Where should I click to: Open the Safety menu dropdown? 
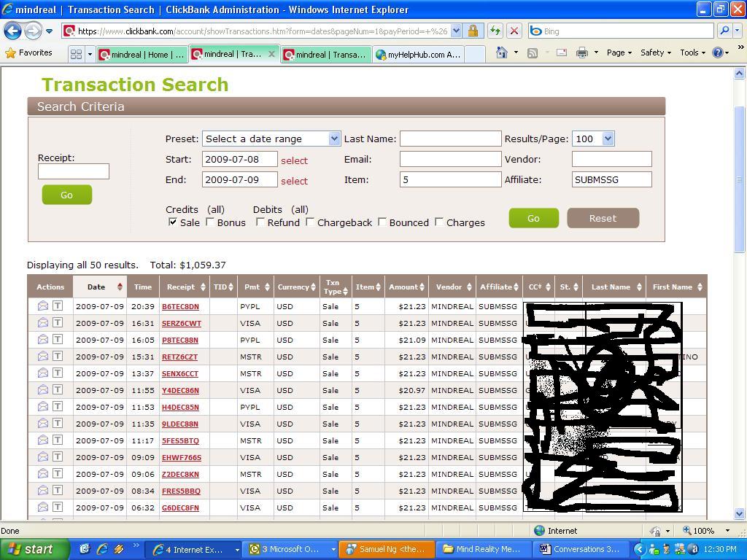click(656, 52)
